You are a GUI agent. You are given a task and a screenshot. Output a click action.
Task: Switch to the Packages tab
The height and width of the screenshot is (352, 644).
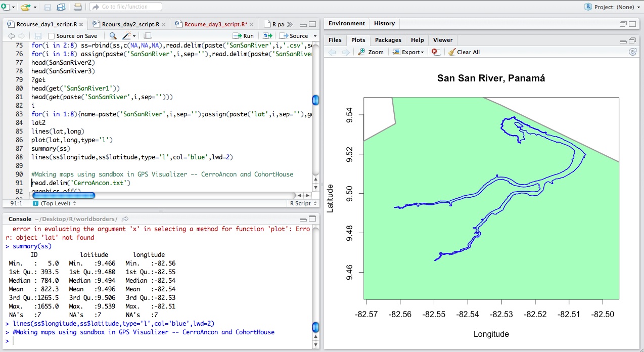click(x=388, y=40)
